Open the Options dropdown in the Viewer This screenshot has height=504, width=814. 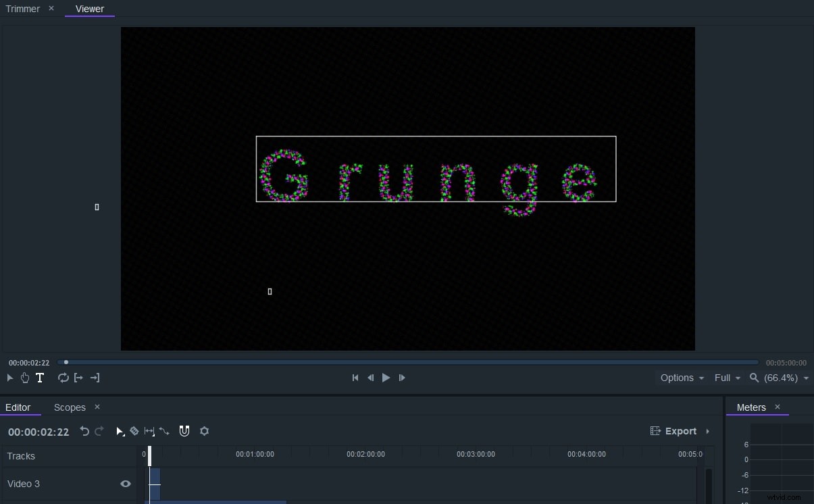point(681,378)
